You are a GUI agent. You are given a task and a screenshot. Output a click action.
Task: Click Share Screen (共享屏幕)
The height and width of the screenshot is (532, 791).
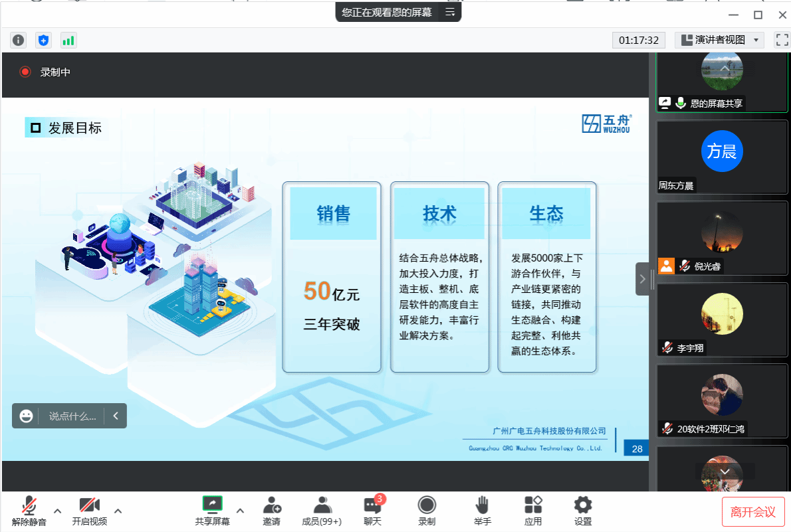tap(213, 510)
